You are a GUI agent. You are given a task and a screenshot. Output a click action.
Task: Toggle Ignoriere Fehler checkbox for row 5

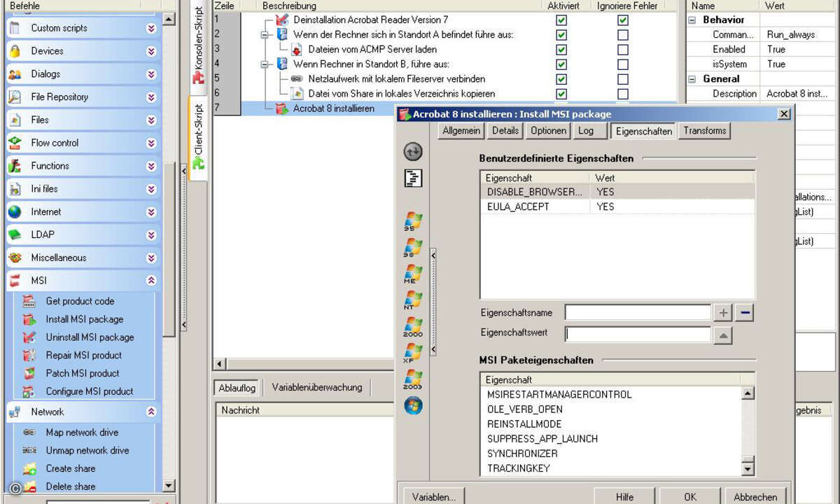623,79
